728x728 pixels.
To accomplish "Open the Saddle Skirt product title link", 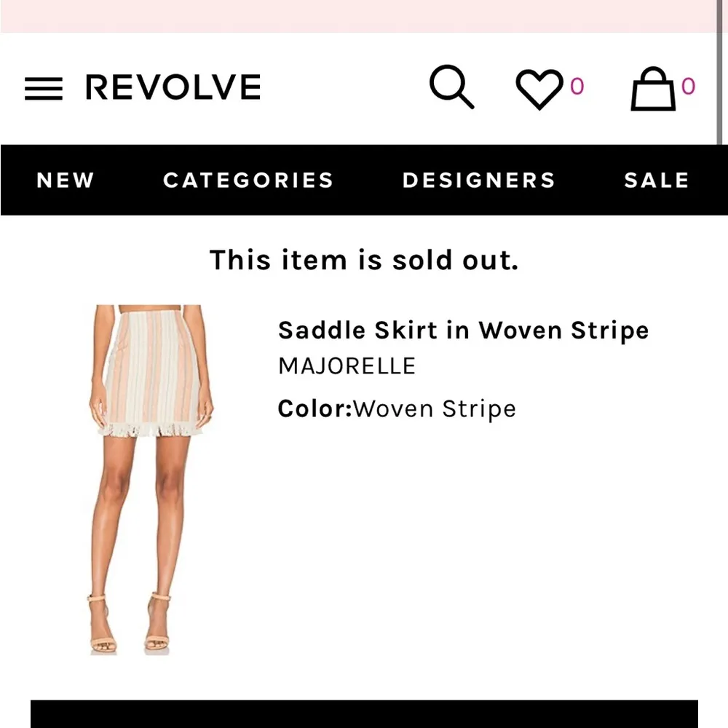I will 463,331.
